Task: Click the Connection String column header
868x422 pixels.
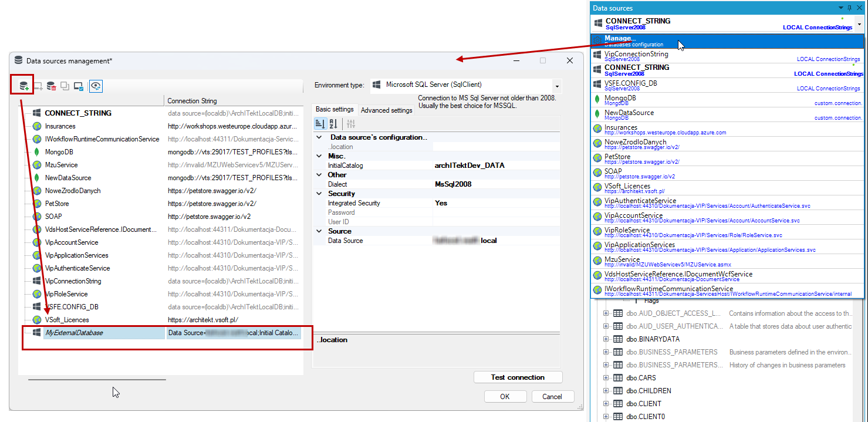Action: pyautogui.click(x=234, y=101)
